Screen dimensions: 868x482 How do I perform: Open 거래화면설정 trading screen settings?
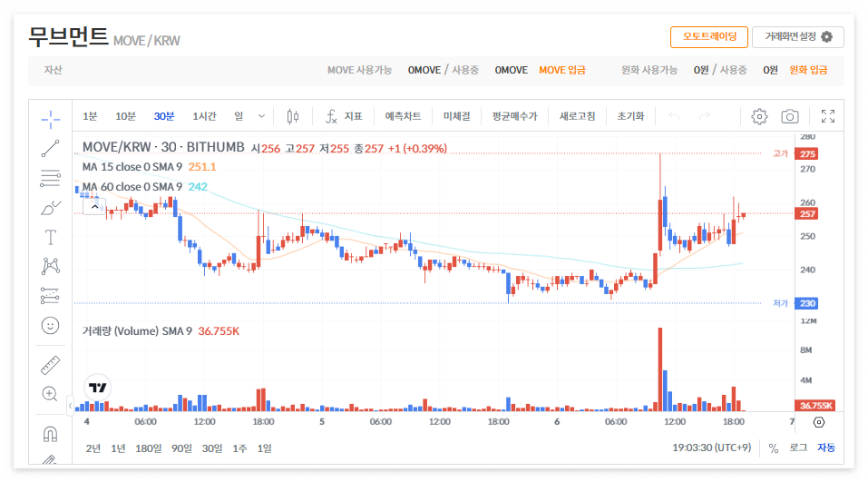(797, 37)
